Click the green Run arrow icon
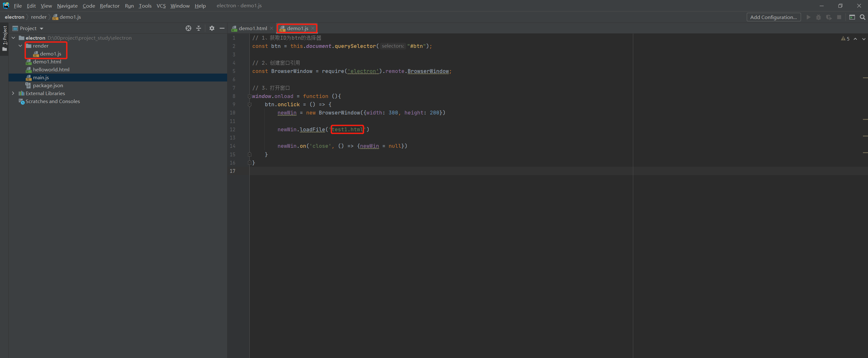868x358 pixels. pos(808,17)
